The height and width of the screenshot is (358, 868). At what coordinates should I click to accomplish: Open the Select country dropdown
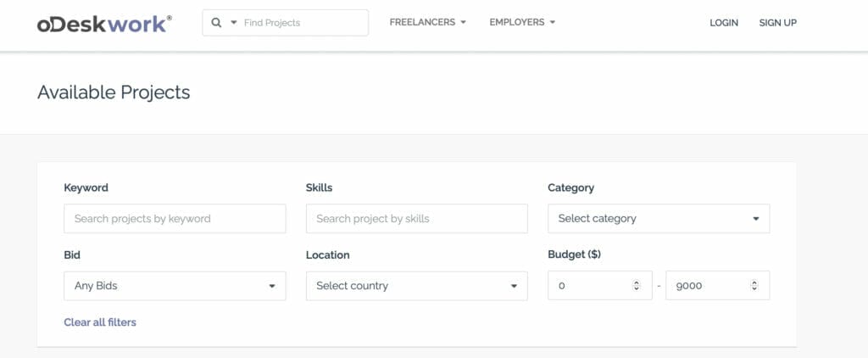[x=417, y=286]
